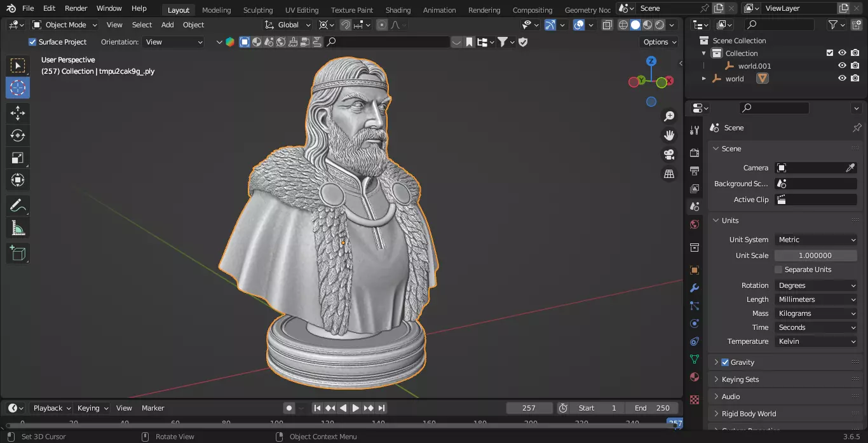Open the Render menu
The width and height of the screenshot is (868, 443).
[76, 8]
